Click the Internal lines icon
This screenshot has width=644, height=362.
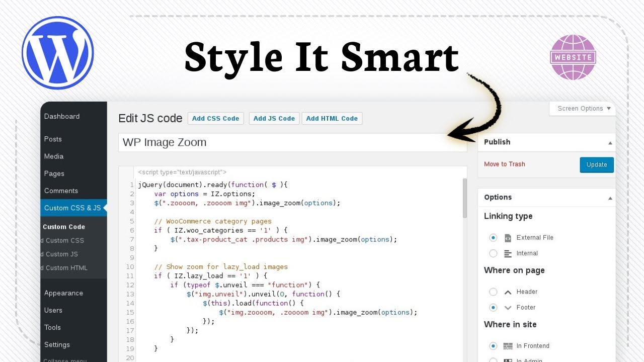[x=508, y=253]
